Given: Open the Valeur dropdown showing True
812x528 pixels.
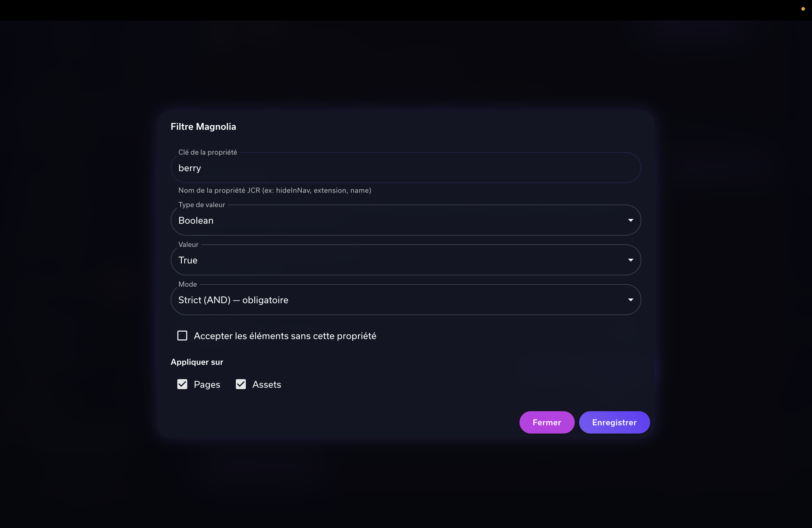Looking at the screenshot, I should click(405, 260).
